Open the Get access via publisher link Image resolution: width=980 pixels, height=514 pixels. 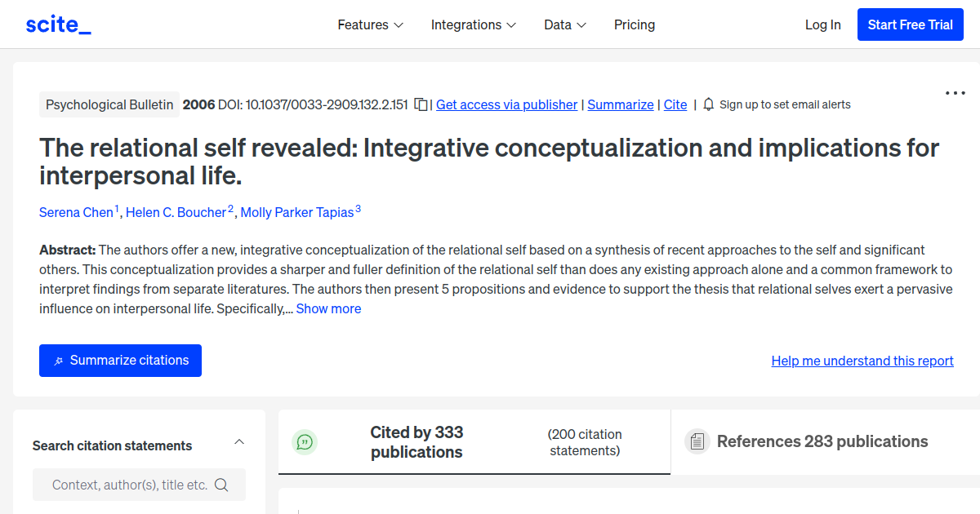point(506,104)
